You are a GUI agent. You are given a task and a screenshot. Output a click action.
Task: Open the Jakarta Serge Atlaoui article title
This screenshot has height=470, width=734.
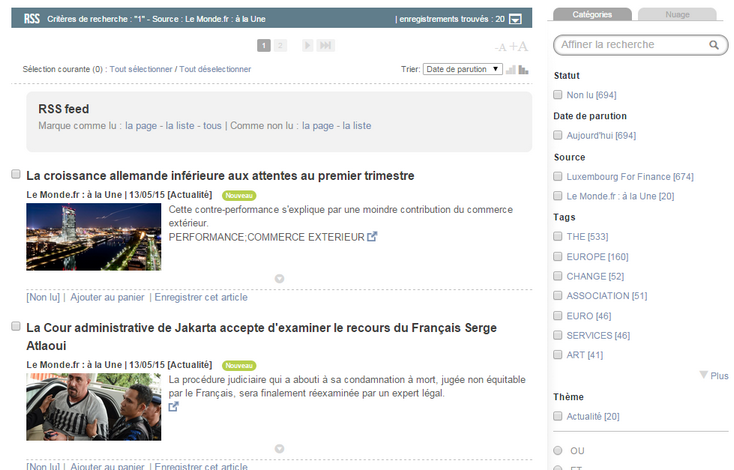[x=262, y=337]
